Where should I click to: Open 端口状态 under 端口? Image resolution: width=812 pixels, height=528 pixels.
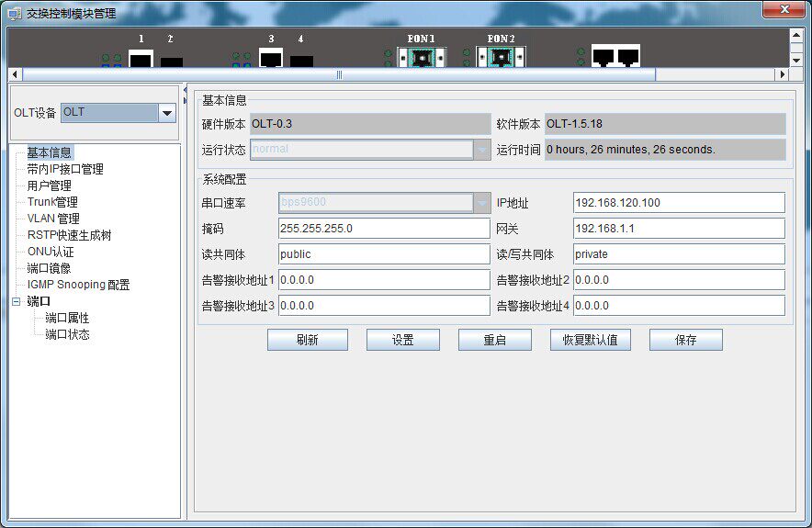[67, 334]
